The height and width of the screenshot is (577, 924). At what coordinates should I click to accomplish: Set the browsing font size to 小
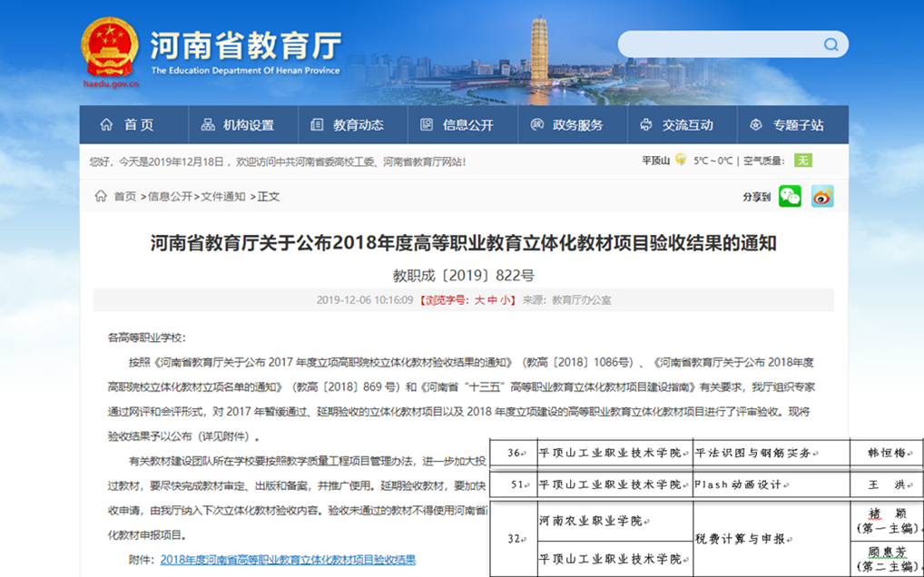point(505,300)
